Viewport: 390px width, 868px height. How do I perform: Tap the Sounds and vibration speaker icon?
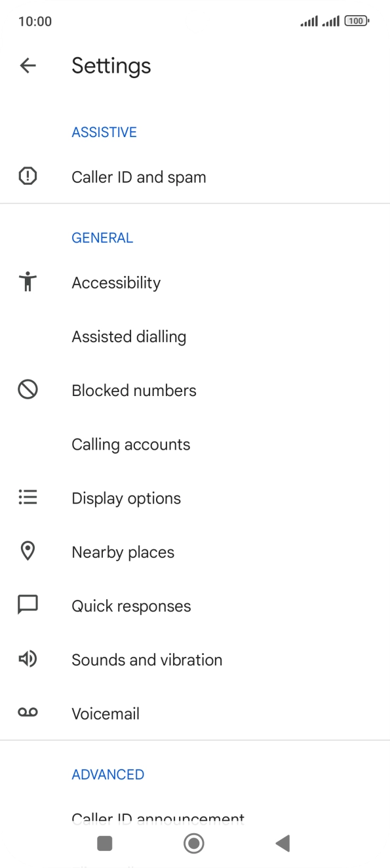[x=28, y=658]
